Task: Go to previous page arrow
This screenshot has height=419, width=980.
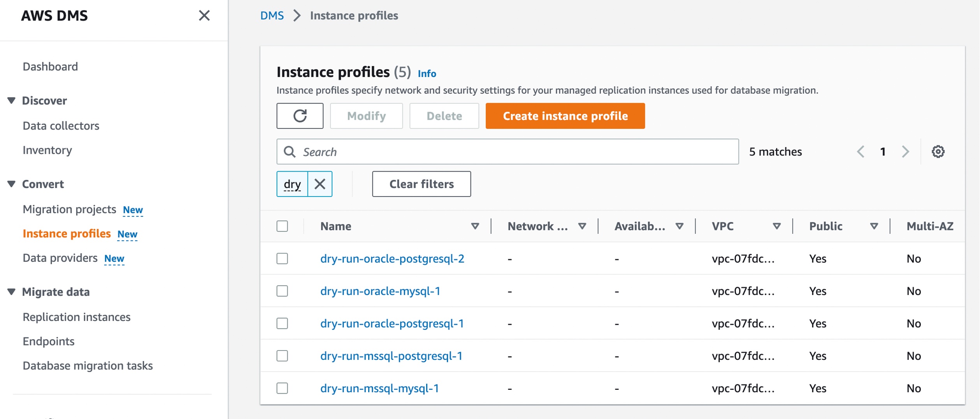Action: click(x=861, y=152)
